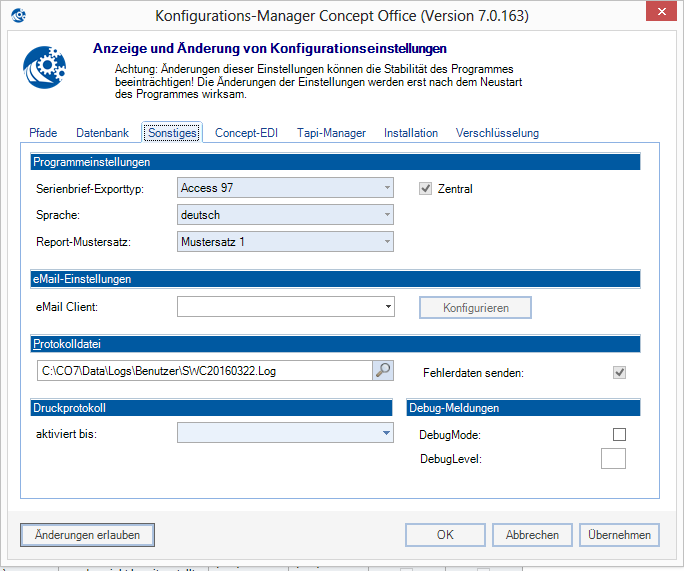Click the magnifier icon beside log file path
684x571 pixels.
pyautogui.click(x=383, y=370)
